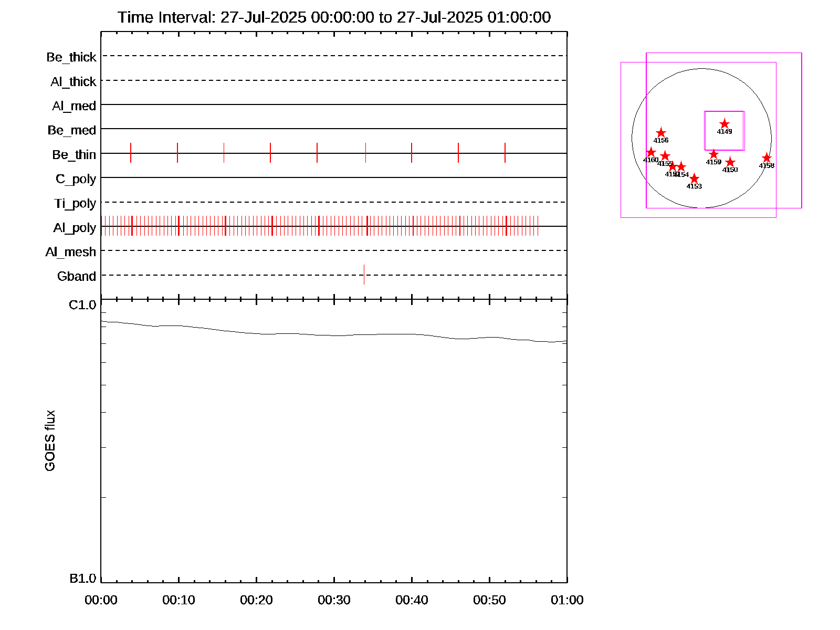Select the star above label 4150
840x630 pixels.
(730, 162)
